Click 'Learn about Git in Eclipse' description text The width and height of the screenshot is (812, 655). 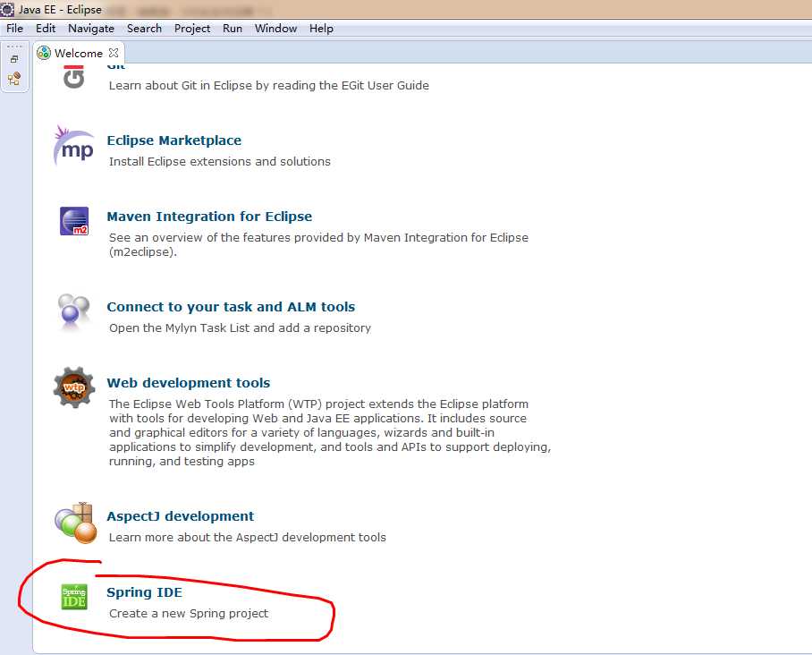269,86
